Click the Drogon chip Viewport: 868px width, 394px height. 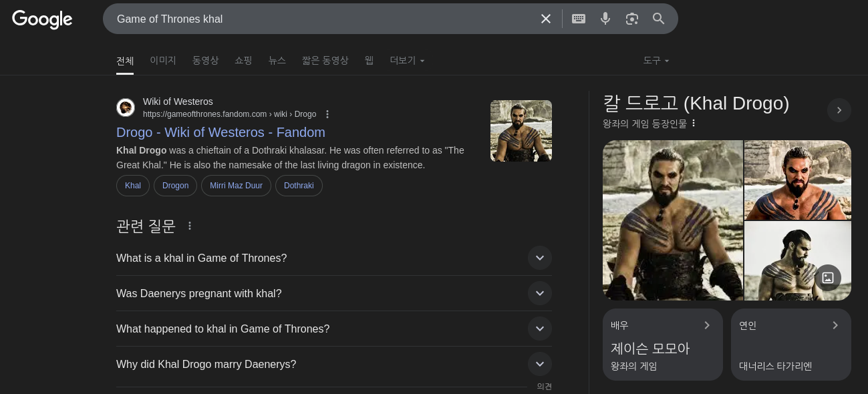175,186
